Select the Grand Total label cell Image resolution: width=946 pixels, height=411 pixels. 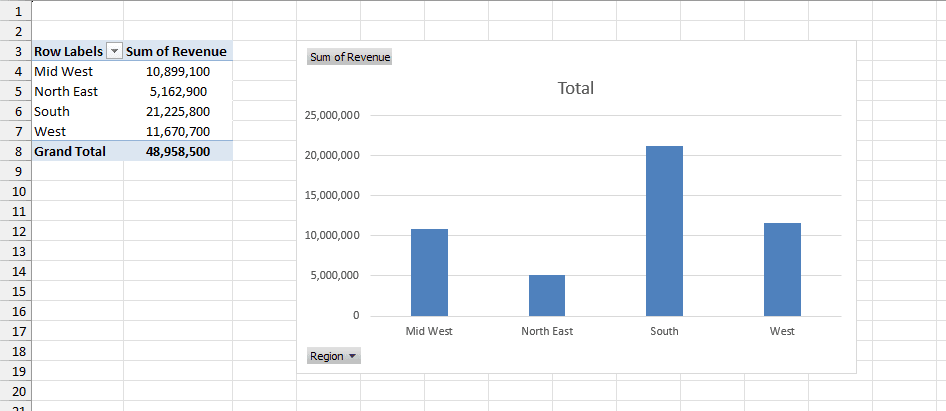(77, 151)
